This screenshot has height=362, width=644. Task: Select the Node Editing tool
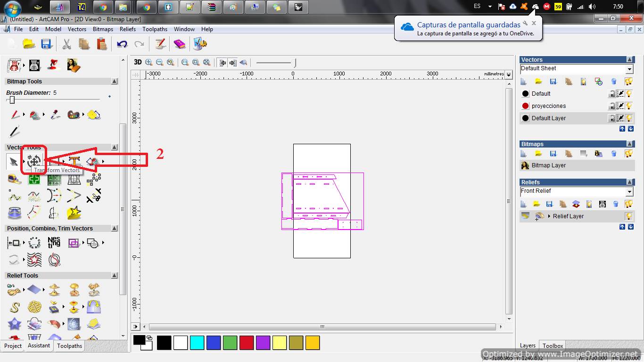(14, 196)
